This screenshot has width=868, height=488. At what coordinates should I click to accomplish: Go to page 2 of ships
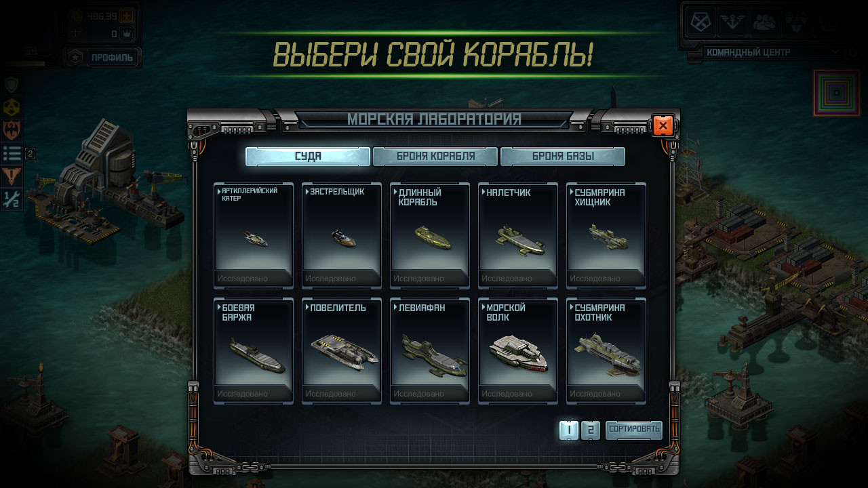[x=591, y=430]
